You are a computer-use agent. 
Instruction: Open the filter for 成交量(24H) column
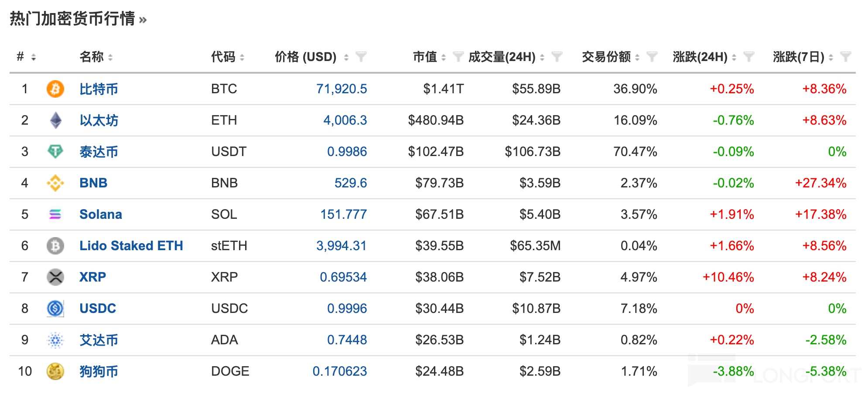click(x=557, y=57)
